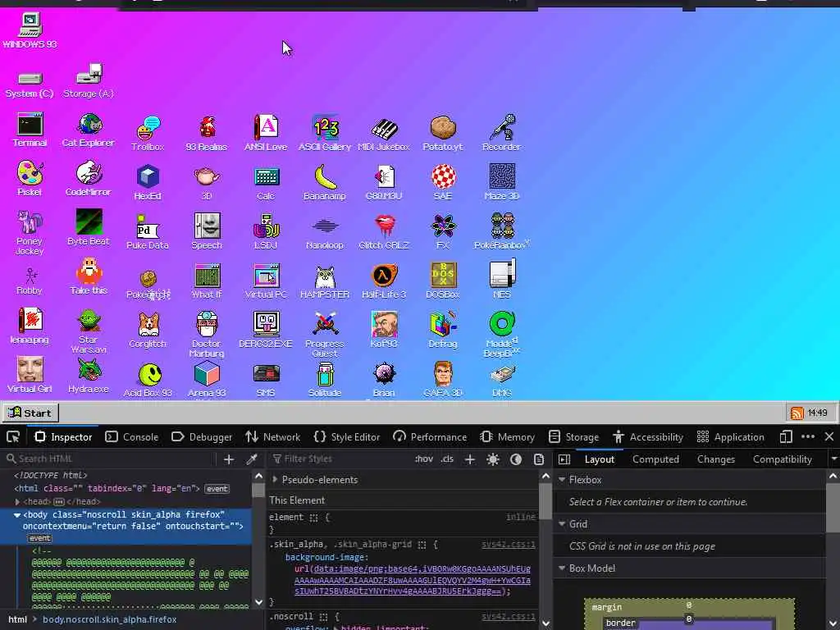Viewport: 840px width, 630px height.
Task: Open the System (C:) drive icon
Action: pyautogui.click(x=30, y=85)
